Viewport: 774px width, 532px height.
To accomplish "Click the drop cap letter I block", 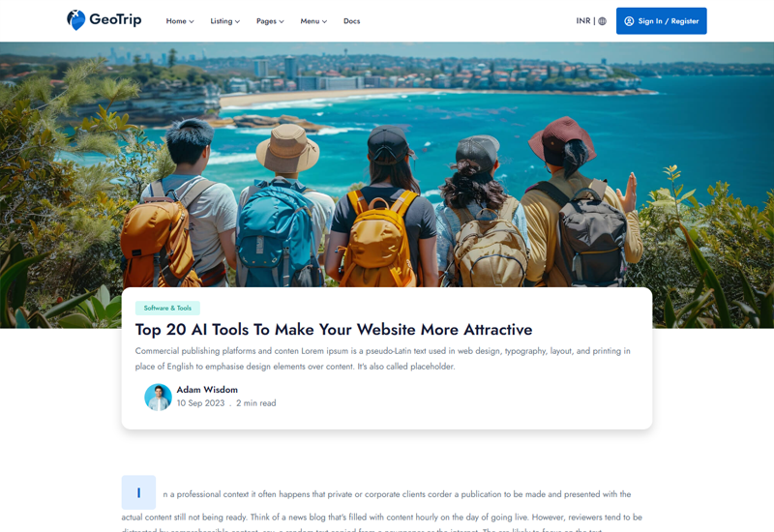I will (138, 492).
